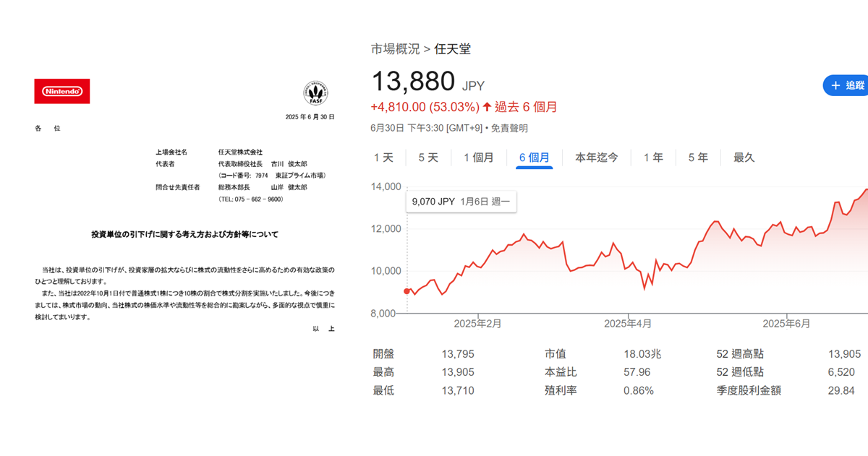Click the 2025年6月 axis label
This screenshot has width=868, height=456.
(786, 324)
